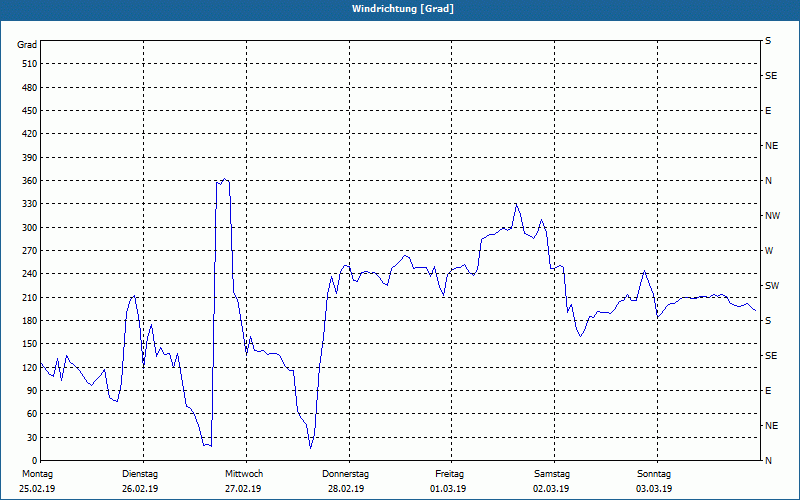Select the 390 value on the left axis

(x=30, y=158)
